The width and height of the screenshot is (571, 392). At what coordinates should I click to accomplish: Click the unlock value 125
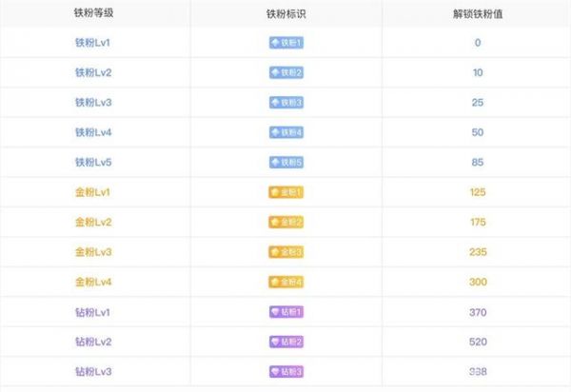click(x=477, y=192)
